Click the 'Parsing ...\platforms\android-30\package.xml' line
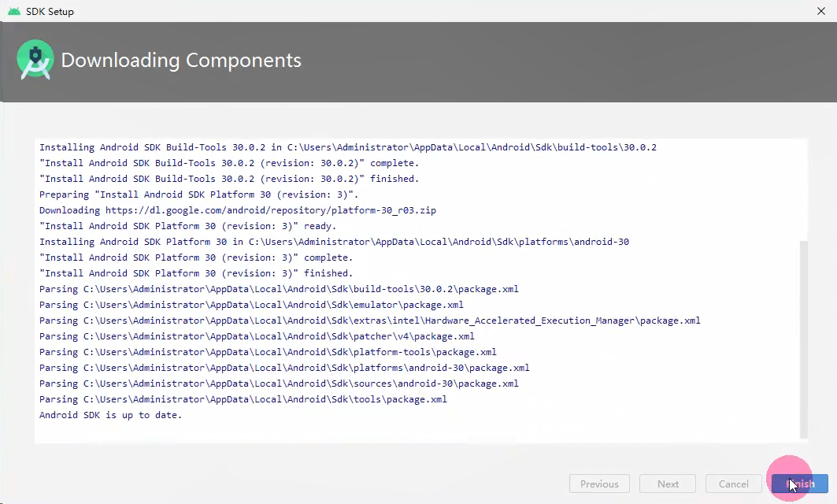Image resolution: width=837 pixels, height=504 pixels. click(x=284, y=367)
